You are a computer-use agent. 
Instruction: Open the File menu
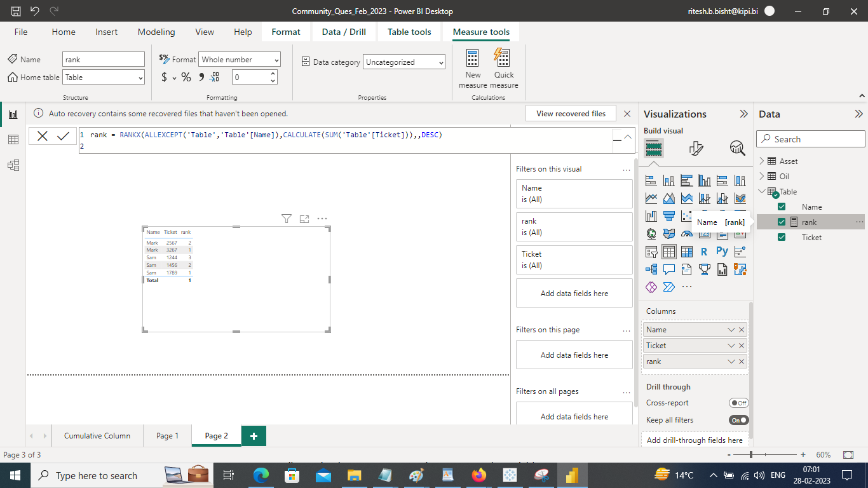(x=21, y=32)
